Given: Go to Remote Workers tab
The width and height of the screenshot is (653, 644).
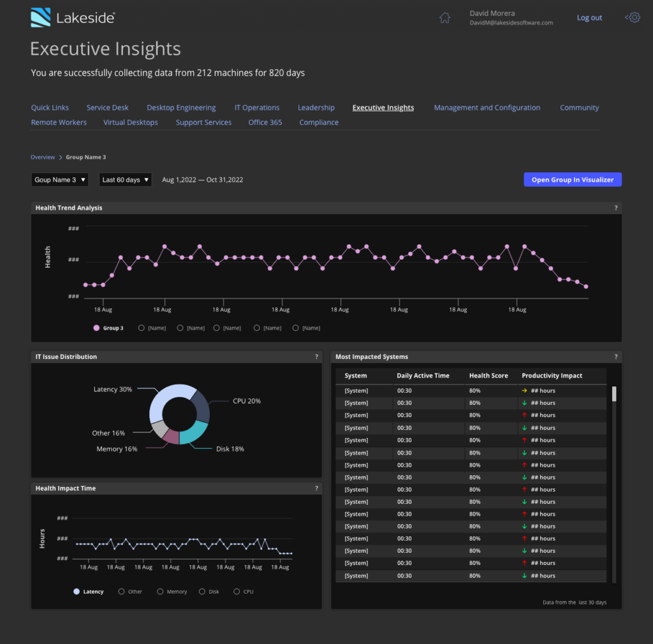Looking at the screenshot, I should coord(59,122).
